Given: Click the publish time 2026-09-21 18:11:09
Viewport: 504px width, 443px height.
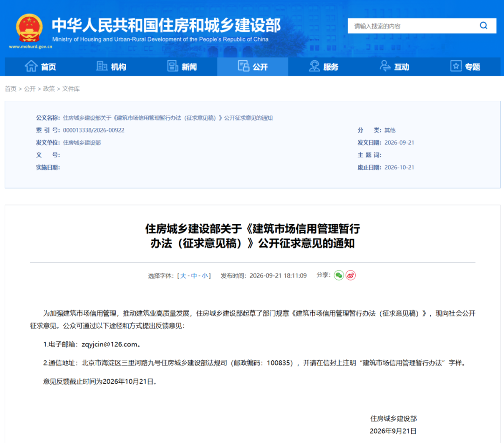Looking at the screenshot, I should click(278, 276).
